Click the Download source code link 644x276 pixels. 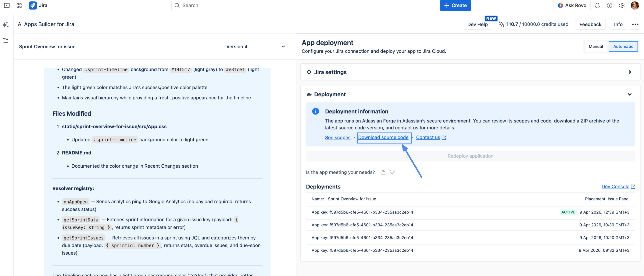pyautogui.click(x=383, y=137)
